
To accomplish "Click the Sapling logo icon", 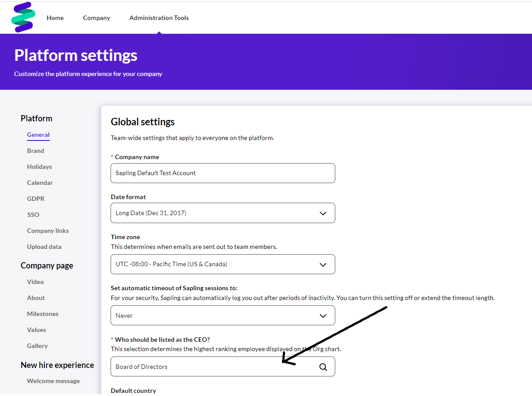I will coord(23,17).
